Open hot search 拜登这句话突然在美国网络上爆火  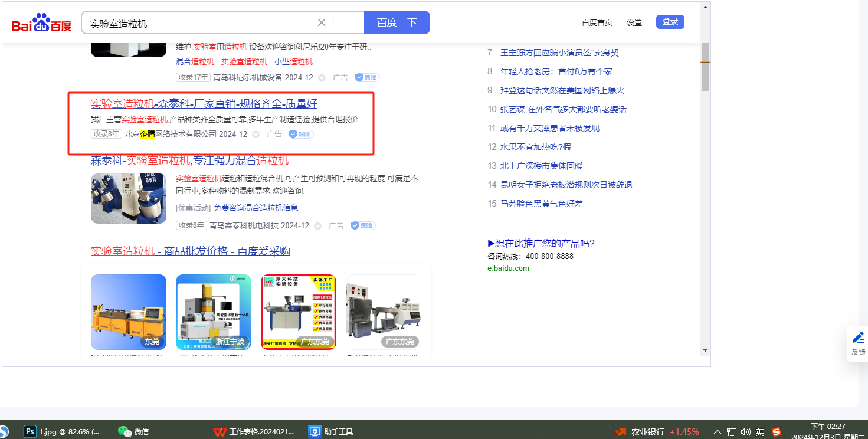[x=562, y=90]
